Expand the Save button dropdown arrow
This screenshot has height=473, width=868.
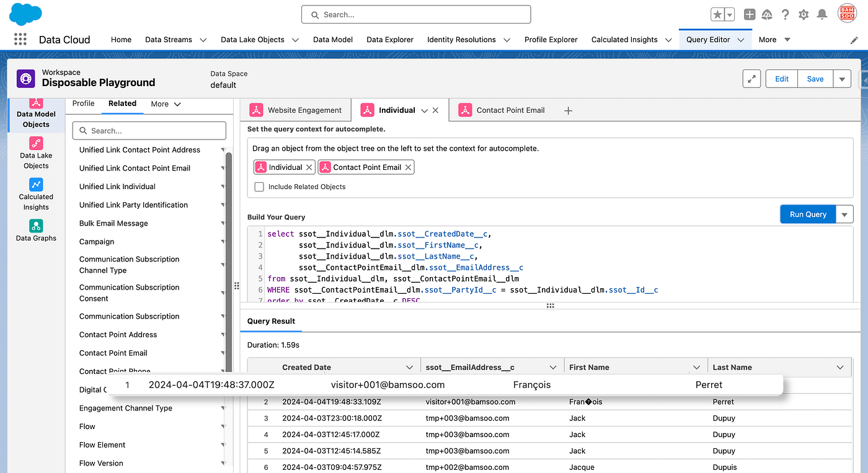pyautogui.click(x=842, y=79)
